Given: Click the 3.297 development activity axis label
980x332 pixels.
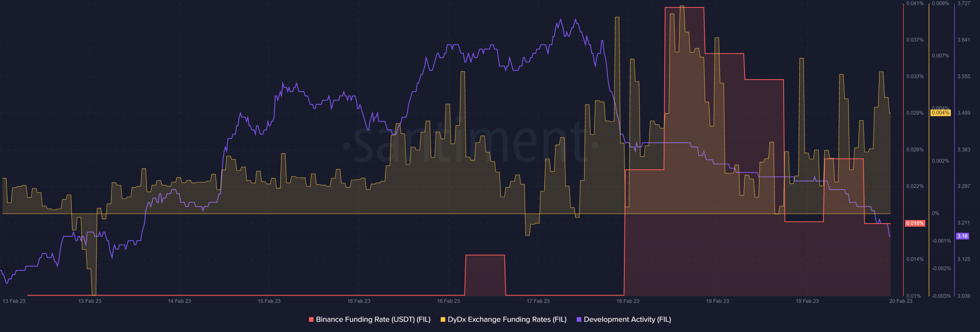Looking at the screenshot, I should coord(964,186).
